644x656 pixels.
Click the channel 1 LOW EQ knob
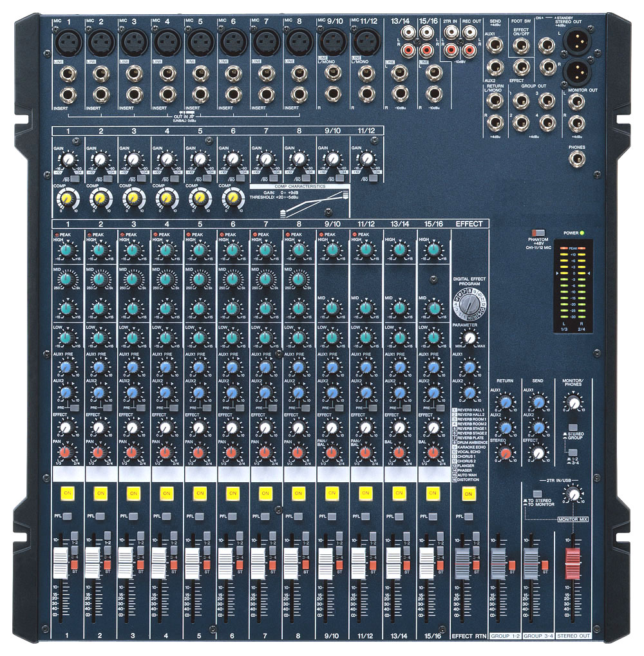pyautogui.click(x=66, y=337)
